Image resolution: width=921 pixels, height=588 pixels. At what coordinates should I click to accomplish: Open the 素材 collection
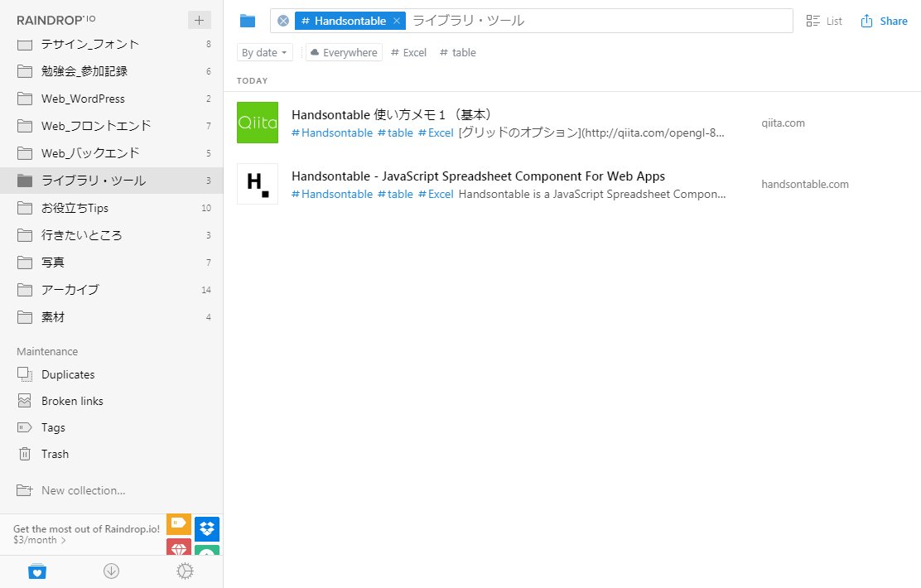click(112, 317)
